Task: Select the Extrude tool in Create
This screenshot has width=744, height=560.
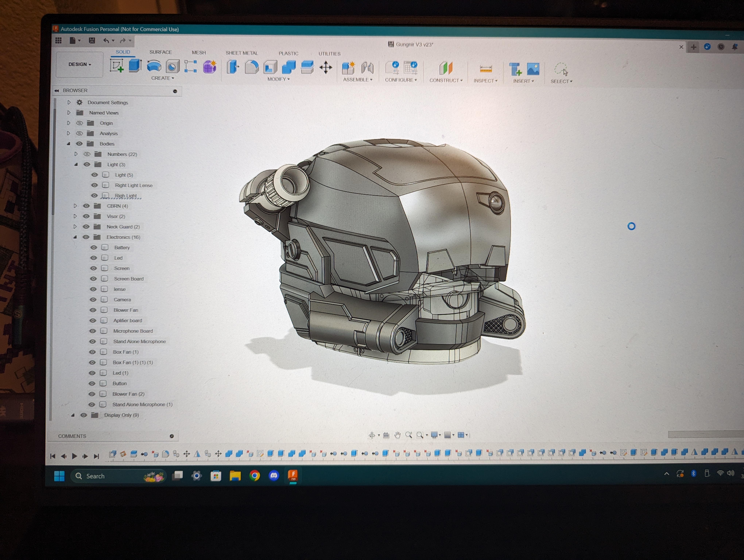Action: click(135, 66)
